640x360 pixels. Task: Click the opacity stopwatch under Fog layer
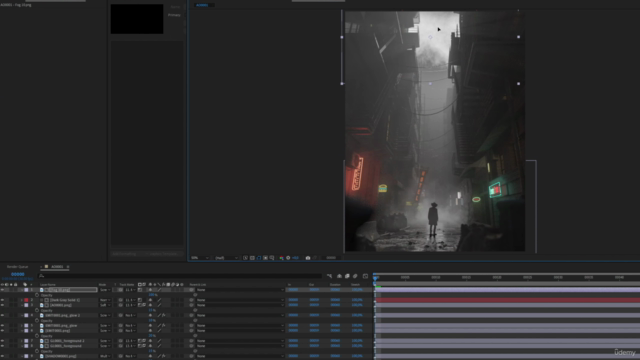click(37, 295)
